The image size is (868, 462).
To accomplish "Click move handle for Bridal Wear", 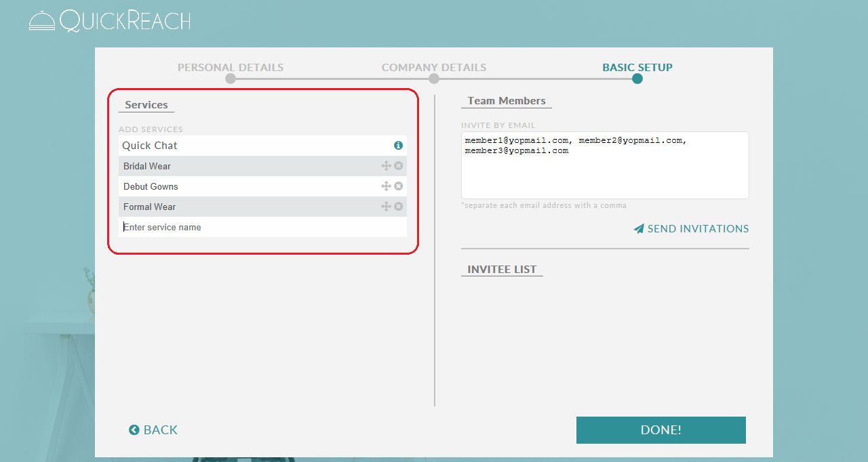I will tap(386, 166).
